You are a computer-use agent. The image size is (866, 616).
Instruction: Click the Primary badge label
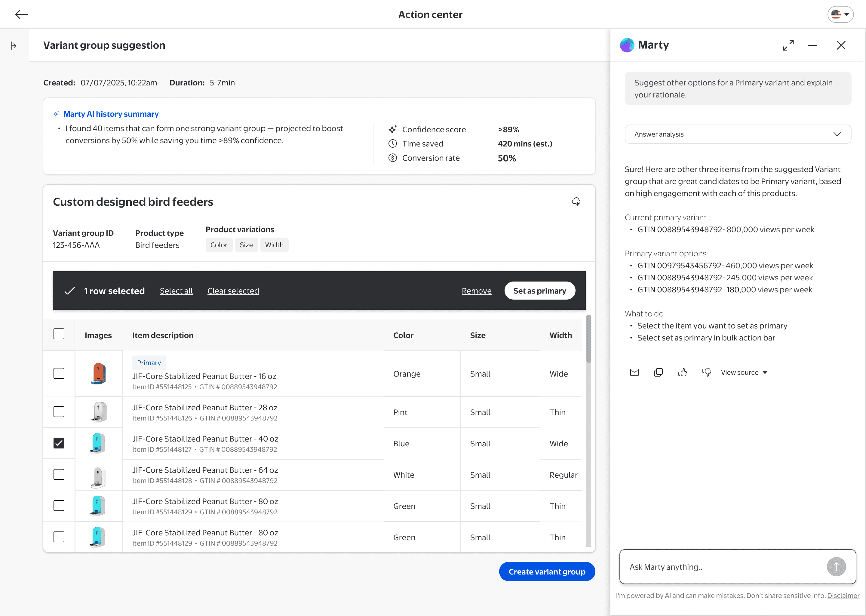tap(149, 363)
